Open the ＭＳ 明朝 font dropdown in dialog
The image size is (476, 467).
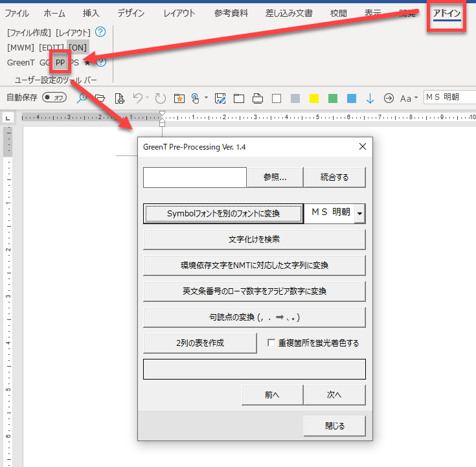point(360,213)
